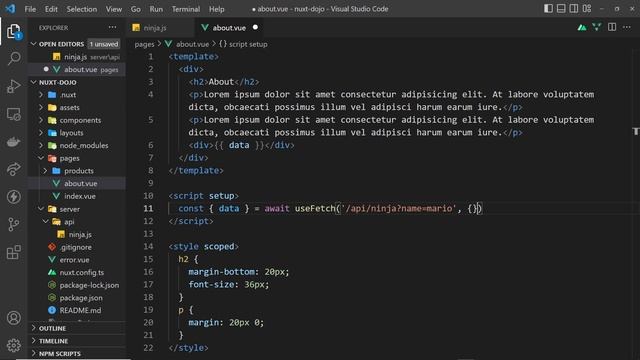Image resolution: width=640 pixels, height=360 pixels.
Task: Open the Thunder Client lightning icon
Action: coord(13,197)
